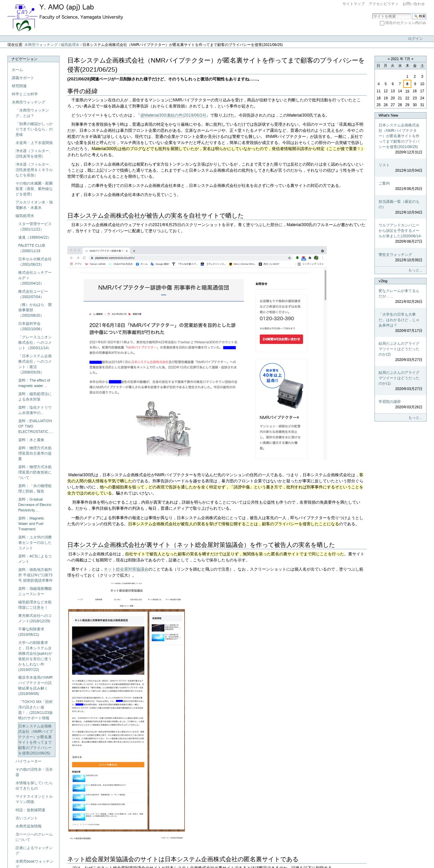The image size is (434, 868).
Task: Open the アクセシビリティ link
Action: (383, 4)
